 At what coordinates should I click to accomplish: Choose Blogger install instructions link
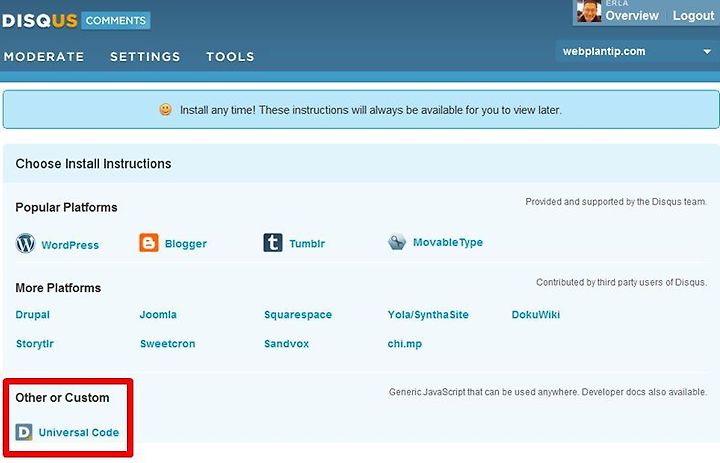tap(186, 244)
